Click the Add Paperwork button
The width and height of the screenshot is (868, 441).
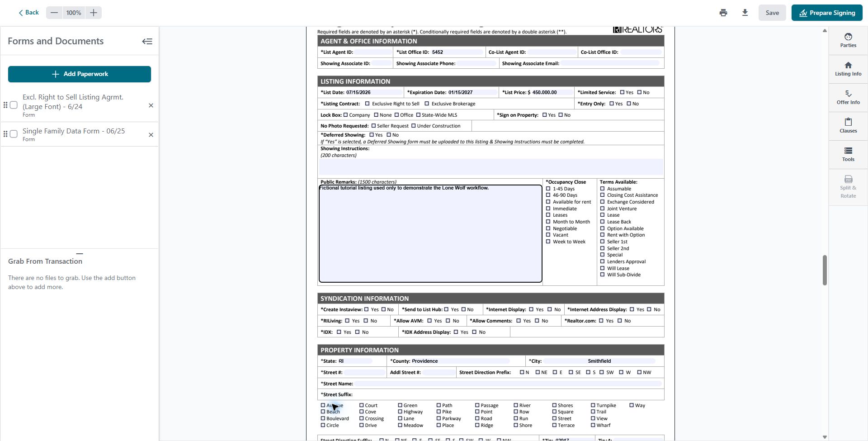tap(80, 74)
